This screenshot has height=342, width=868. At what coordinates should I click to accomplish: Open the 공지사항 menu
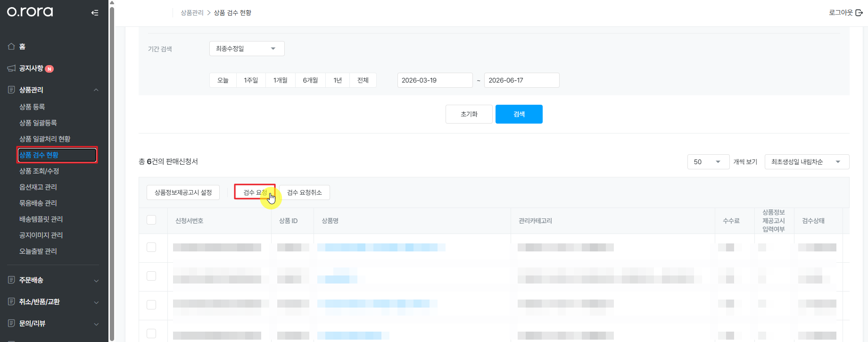tap(31, 68)
